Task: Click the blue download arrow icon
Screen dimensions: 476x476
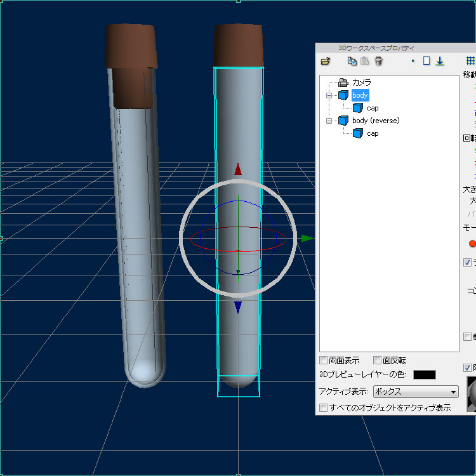Action: (439, 62)
